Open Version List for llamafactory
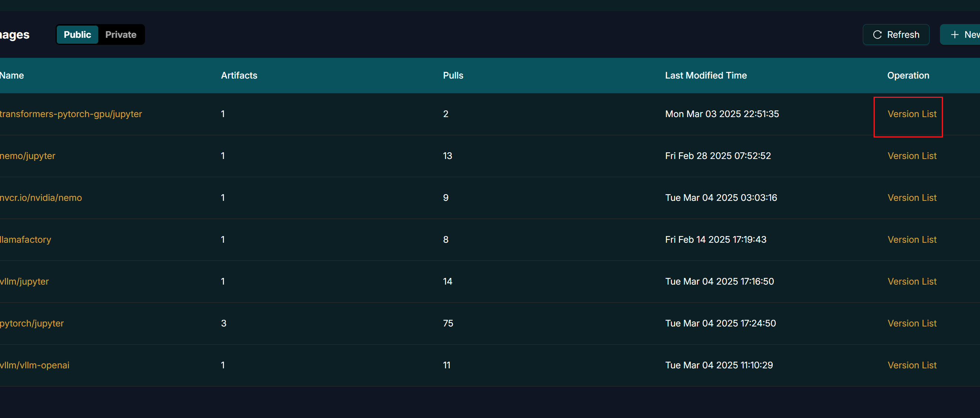Screen dimensions: 980x418 tap(911, 239)
